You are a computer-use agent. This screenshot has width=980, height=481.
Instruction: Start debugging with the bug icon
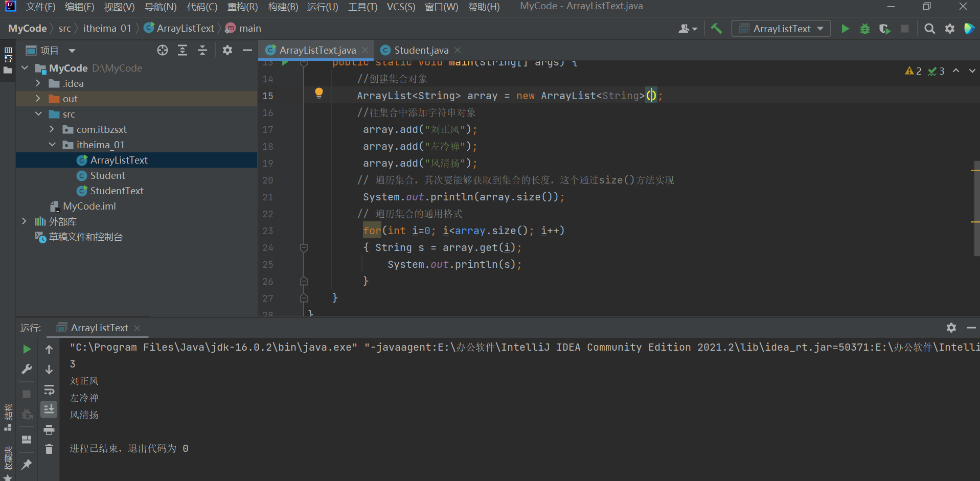point(864,29)
